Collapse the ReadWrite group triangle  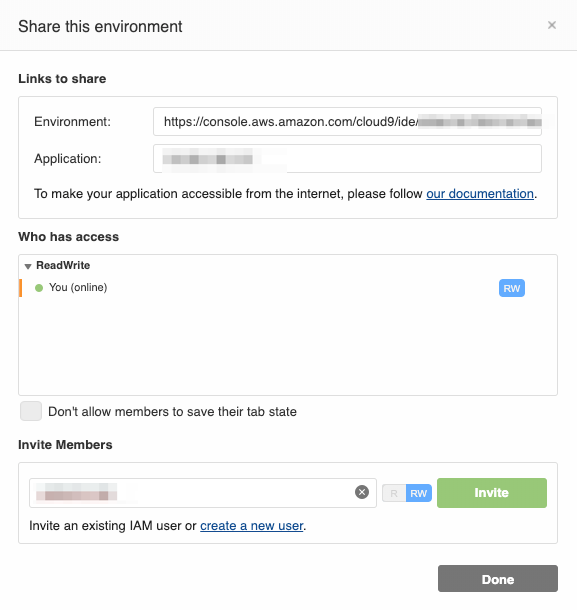pos(28,266)
